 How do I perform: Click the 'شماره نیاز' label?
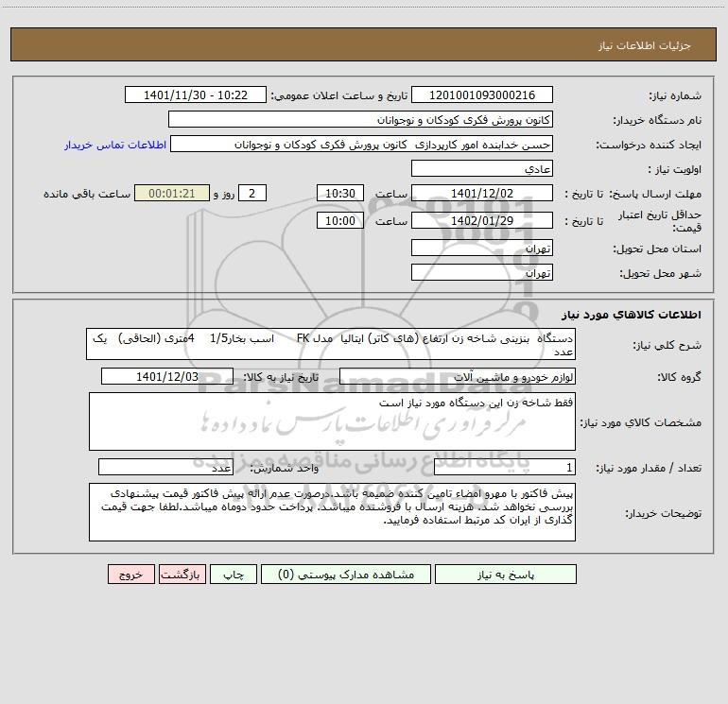pos(675,96)
